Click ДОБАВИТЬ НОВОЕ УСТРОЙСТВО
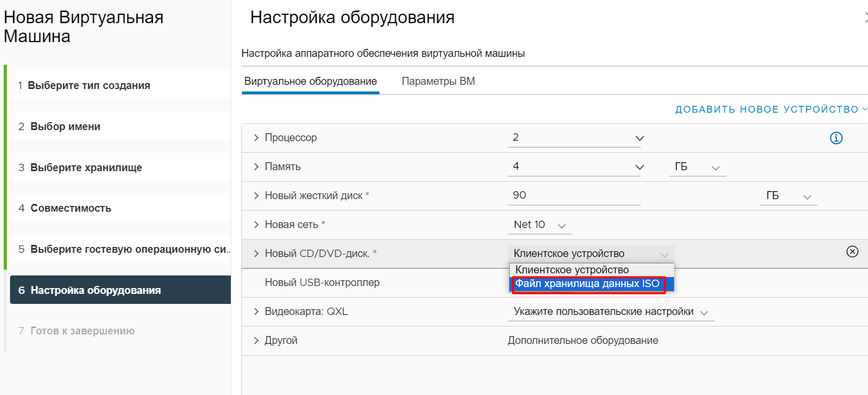 [771, 110]
